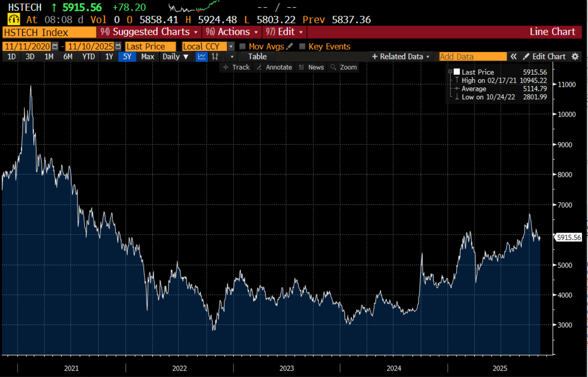Activate the Track crosshair tool
Image resolution: width=588 pixels, height=377 pixels.
tap(237, 67)
